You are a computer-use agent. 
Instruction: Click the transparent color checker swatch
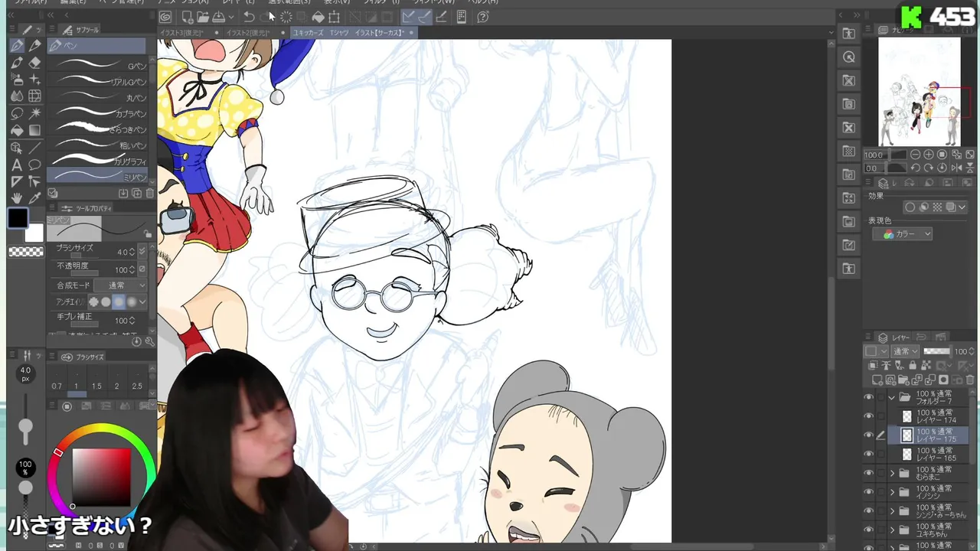click(25, 252)
